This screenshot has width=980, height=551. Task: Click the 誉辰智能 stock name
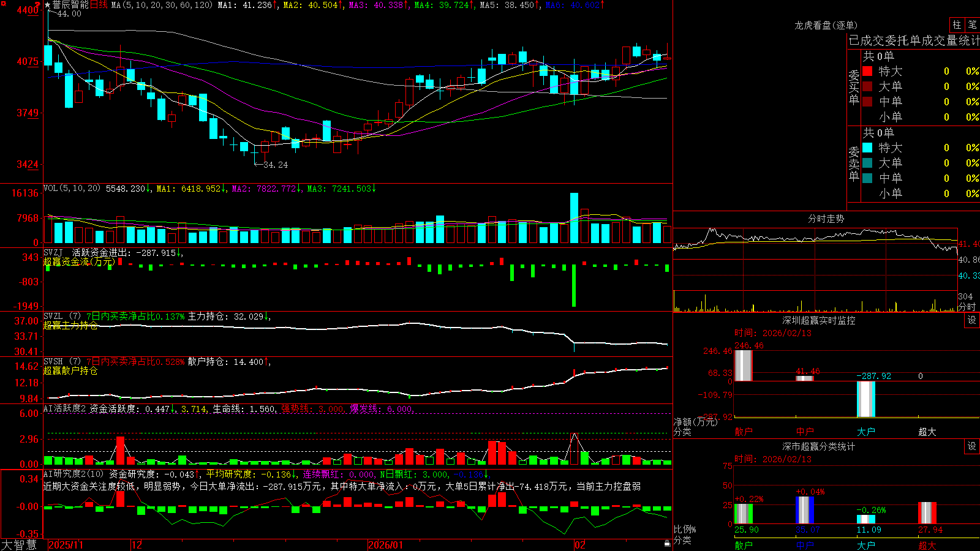coord(71,5)
